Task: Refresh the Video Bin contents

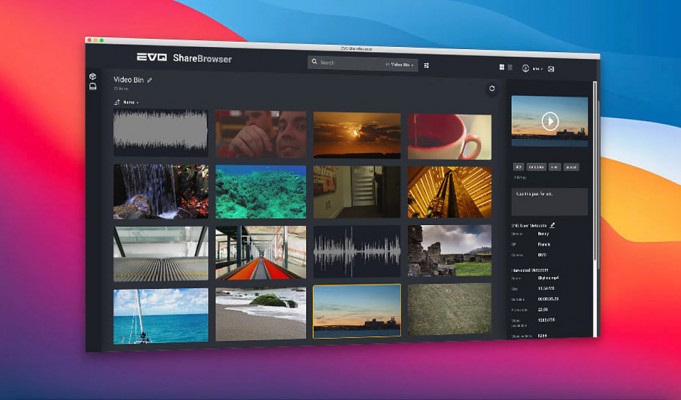Action: point(492,89)
